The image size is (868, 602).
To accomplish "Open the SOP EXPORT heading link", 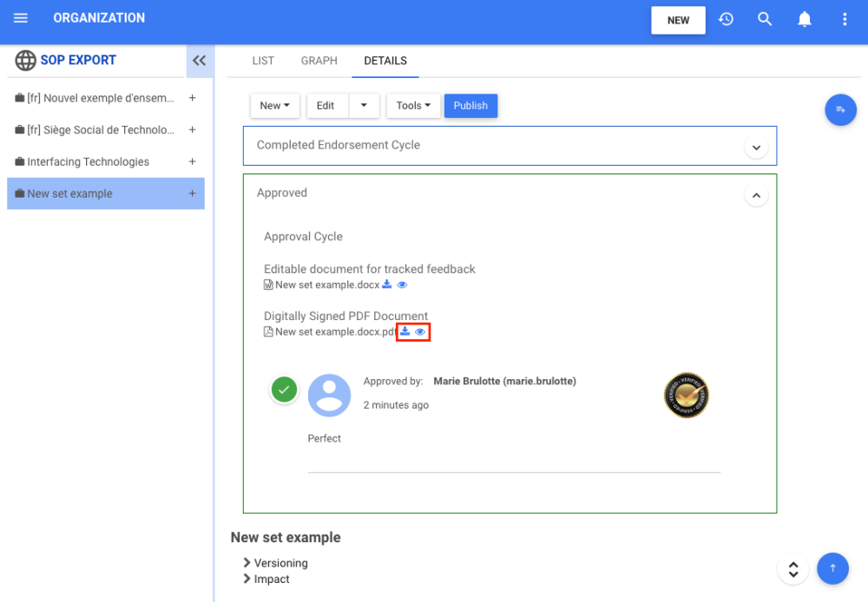I will click(78, 61).
